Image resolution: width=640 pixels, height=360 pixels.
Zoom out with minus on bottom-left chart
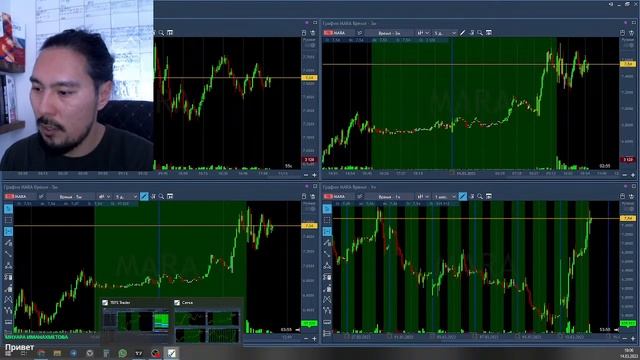(306, 338)
